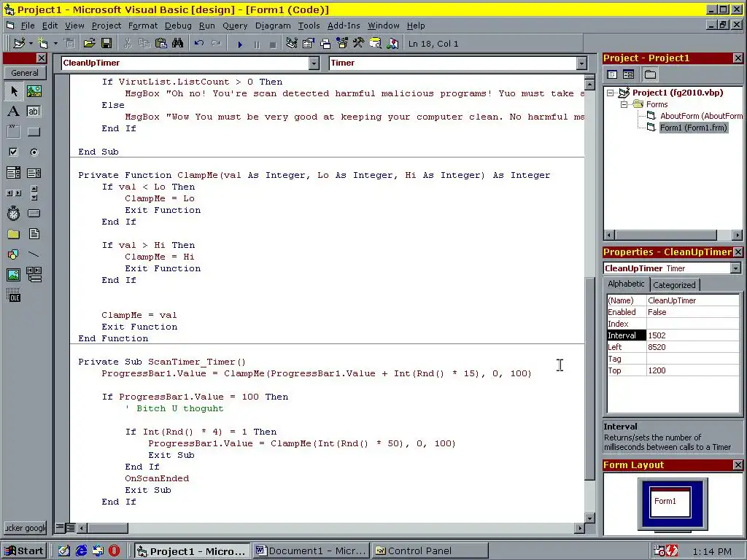Open the Properties object dropdown for CleanUpTimer
The height and width of the screenshot is (560, 747).
(735, 268)
